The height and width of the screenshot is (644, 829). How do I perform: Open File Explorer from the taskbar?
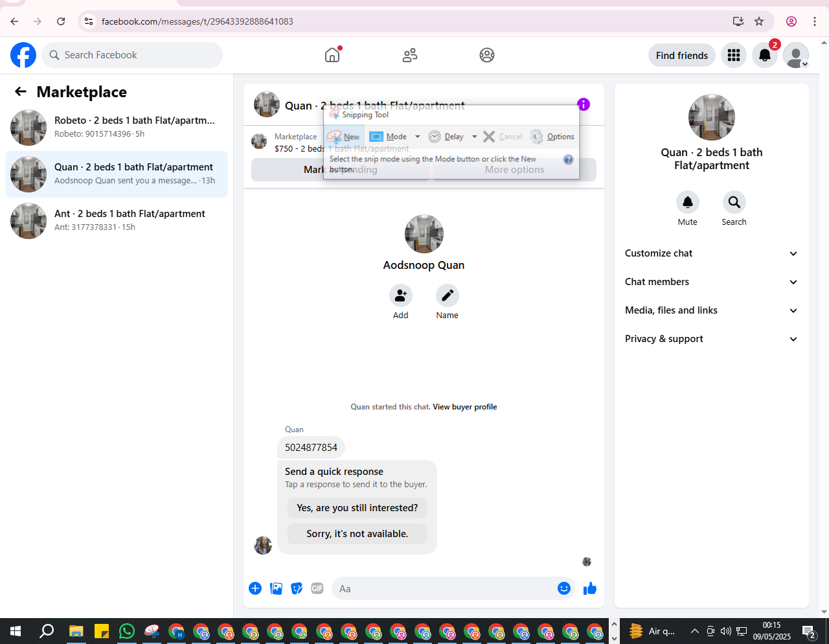pos(76,631)
